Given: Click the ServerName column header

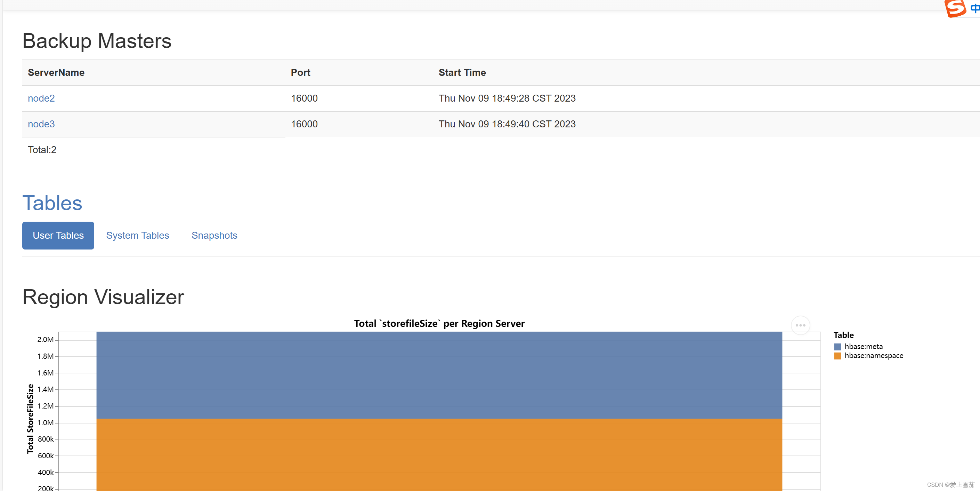Looking at the screenshot, I should (x=56, y=73).
